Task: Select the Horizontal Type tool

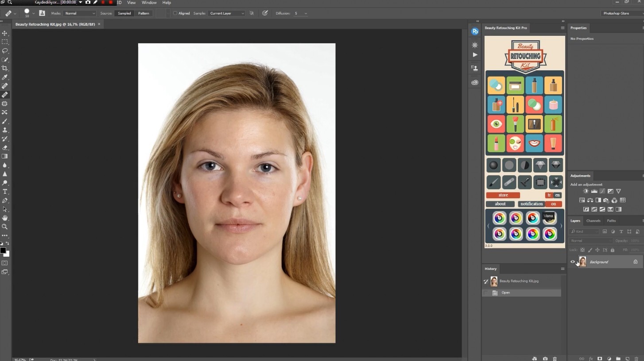Action: click(x=5, y=192)
